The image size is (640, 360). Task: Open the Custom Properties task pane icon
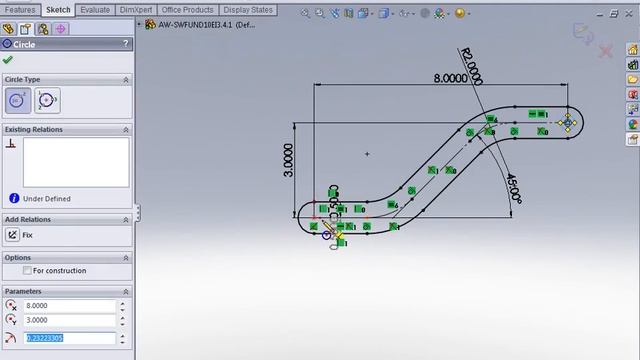[x=633, y=139]
